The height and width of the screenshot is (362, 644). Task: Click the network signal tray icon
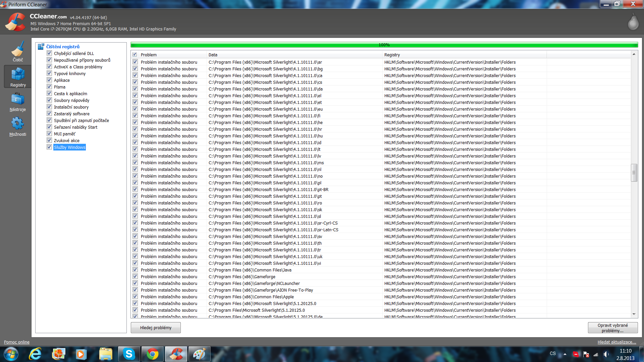click(x=596, y=354)
